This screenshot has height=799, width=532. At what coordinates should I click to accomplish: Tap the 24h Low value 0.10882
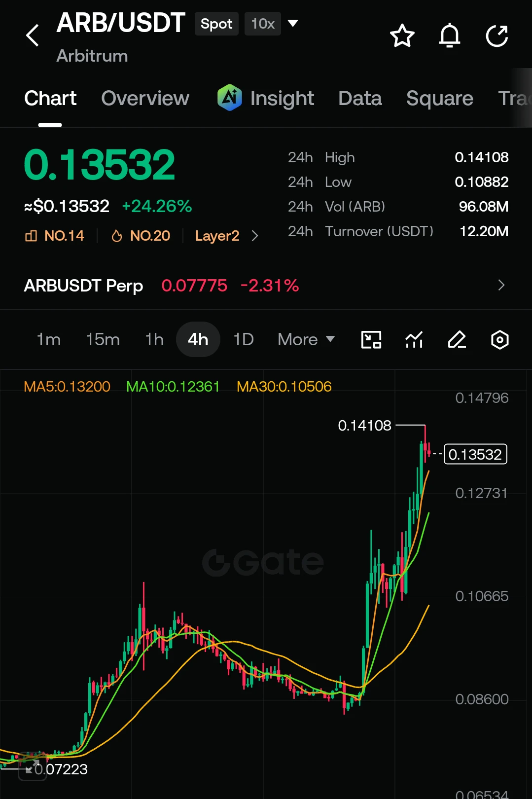[x=481, y=182]
